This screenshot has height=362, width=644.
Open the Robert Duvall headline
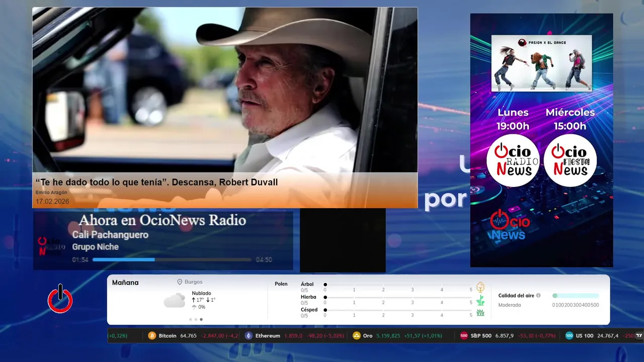156,183
